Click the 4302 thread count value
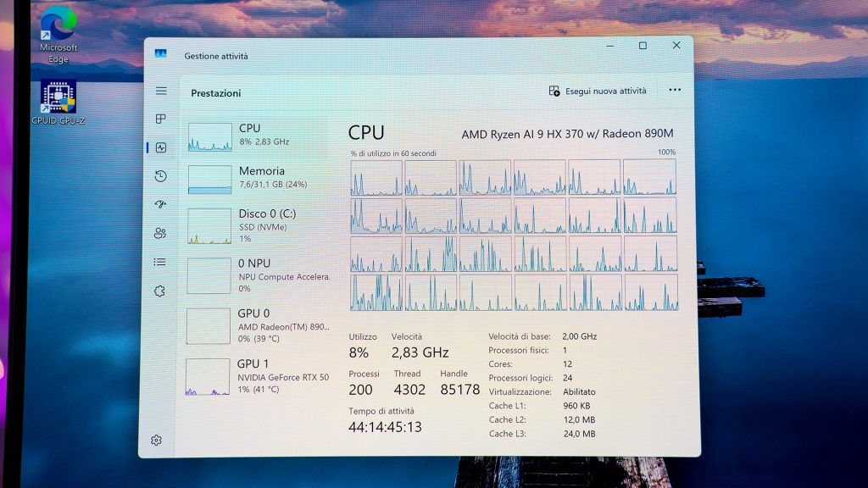The image size is (868, 488). point(409,390)
